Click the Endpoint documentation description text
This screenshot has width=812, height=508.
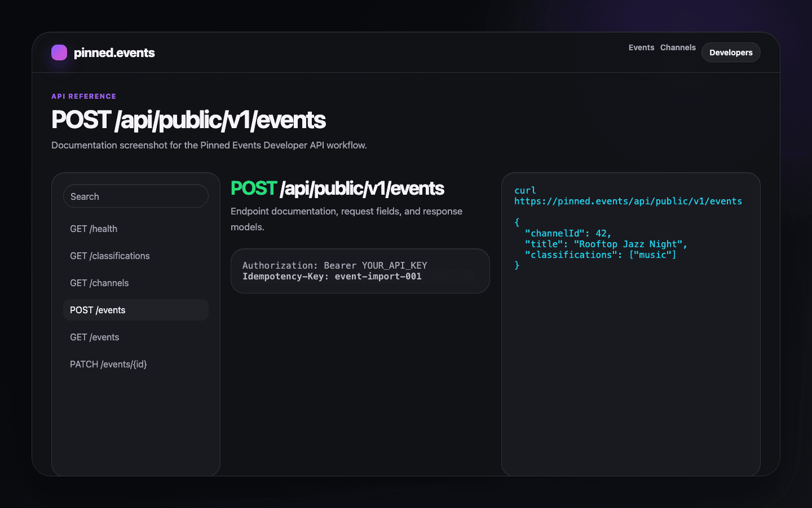(x=347, y=219)
